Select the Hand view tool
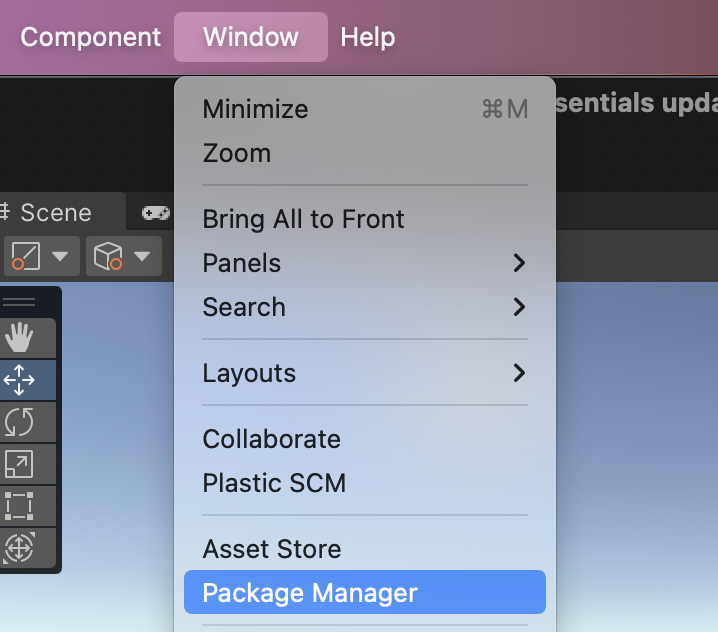The image size is (718, 632). [19, 338]
